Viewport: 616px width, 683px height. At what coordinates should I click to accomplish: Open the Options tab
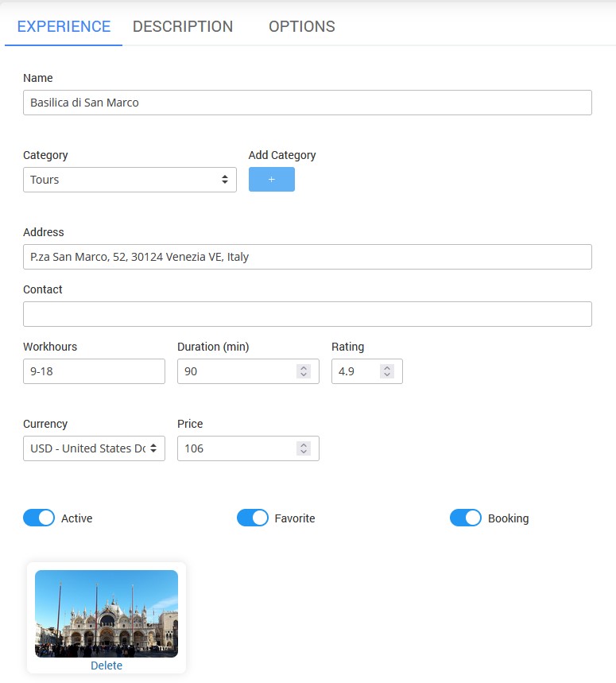click(301, 26)
